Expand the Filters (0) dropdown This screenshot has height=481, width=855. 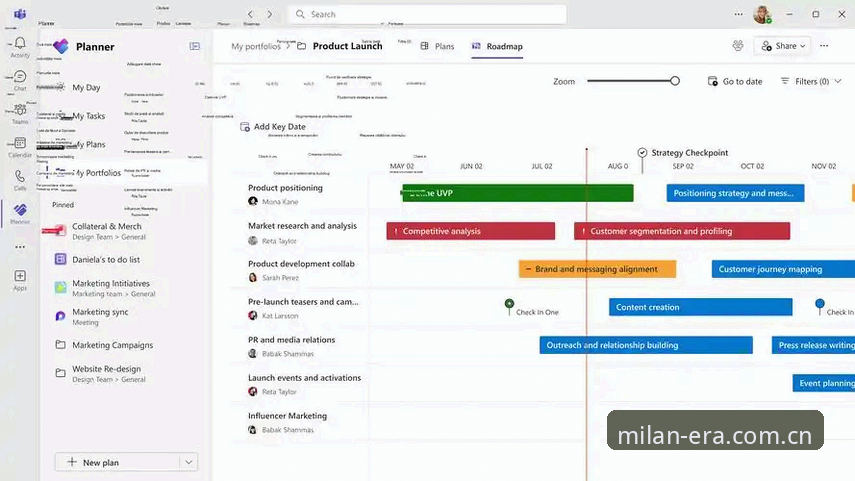pyautogui.click(x=811, y=81)
